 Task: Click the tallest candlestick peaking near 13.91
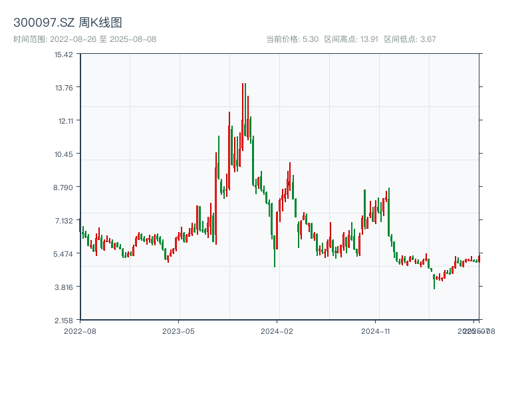[x=243, y=117]
